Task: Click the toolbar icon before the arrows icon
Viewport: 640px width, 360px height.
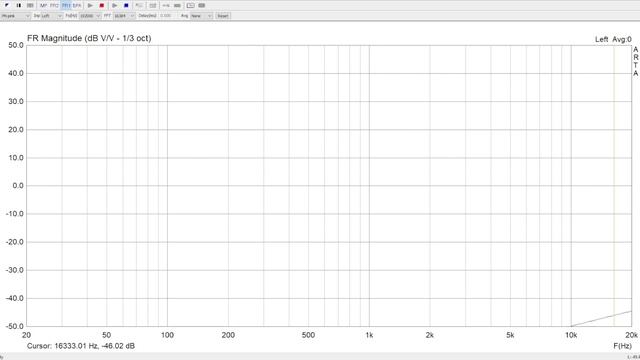Action: [153, 5]
